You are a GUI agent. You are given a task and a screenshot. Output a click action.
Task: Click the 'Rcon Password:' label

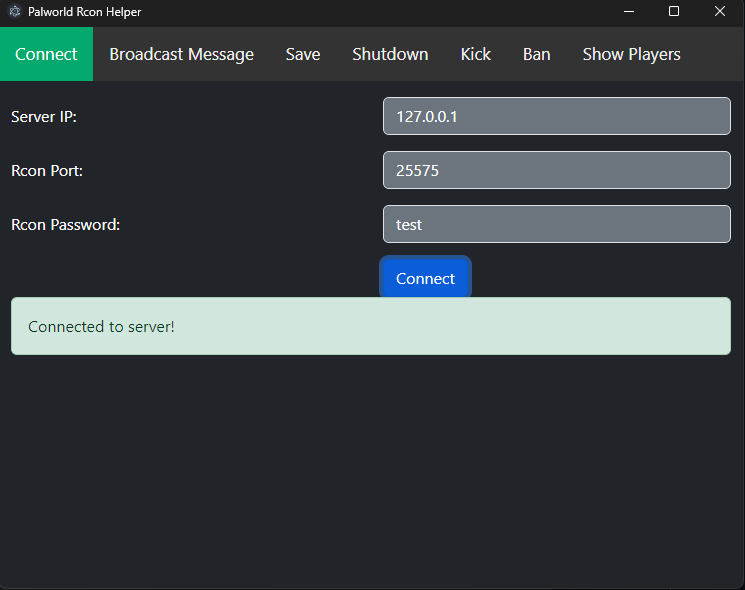pos(66,225)
